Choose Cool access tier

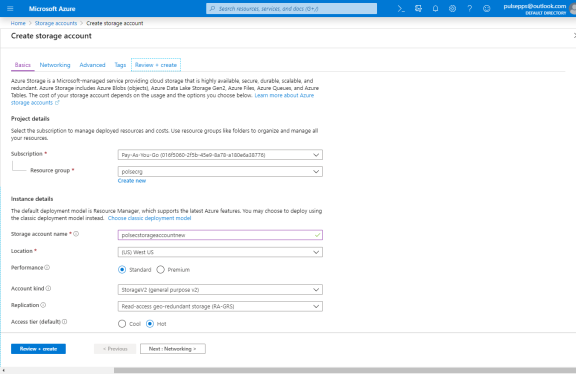tap(122, 324)
